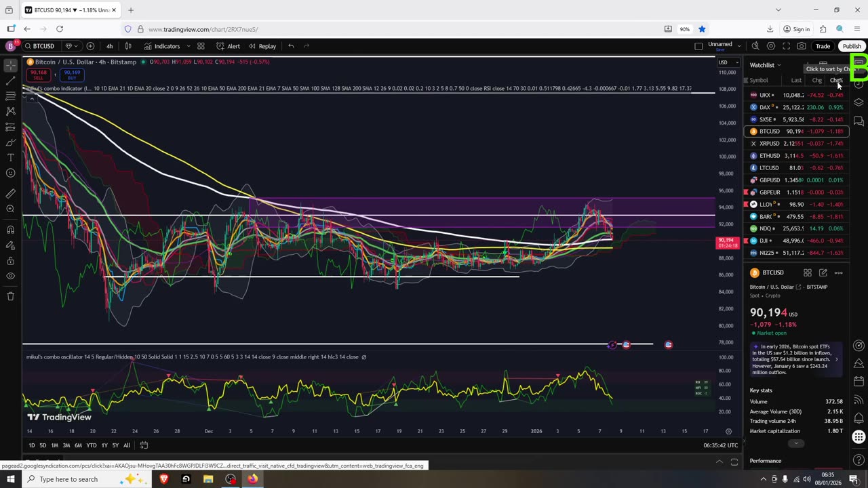The width and height of the screenshot is (868, 488).
Task: Open the notifications bell sidebar icon
Action: coord(859,418)
